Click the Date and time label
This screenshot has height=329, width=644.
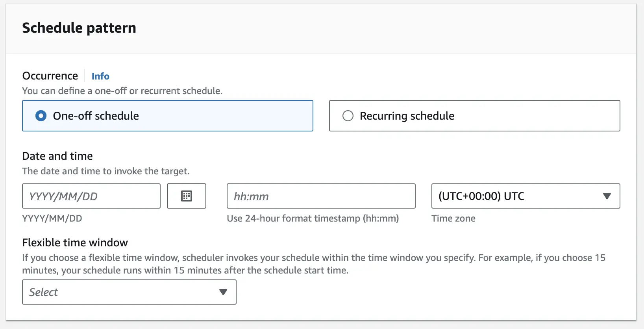click(x=57, y=156)
